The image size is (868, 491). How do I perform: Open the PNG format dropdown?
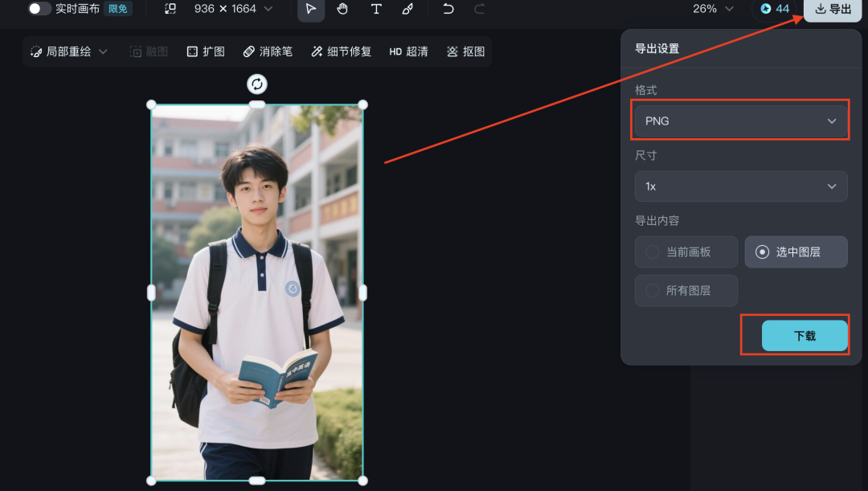[x=739, y=121]
